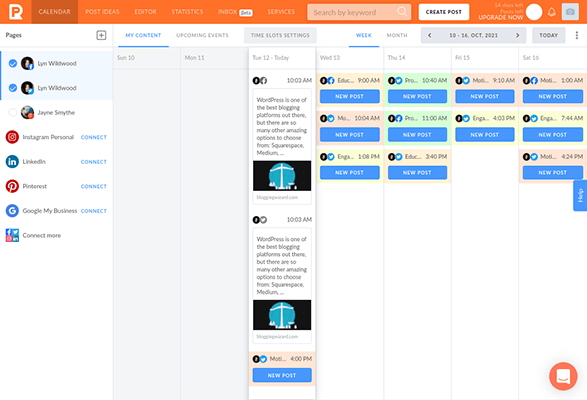
Task: Select Month view
Action: coord(397,35)
